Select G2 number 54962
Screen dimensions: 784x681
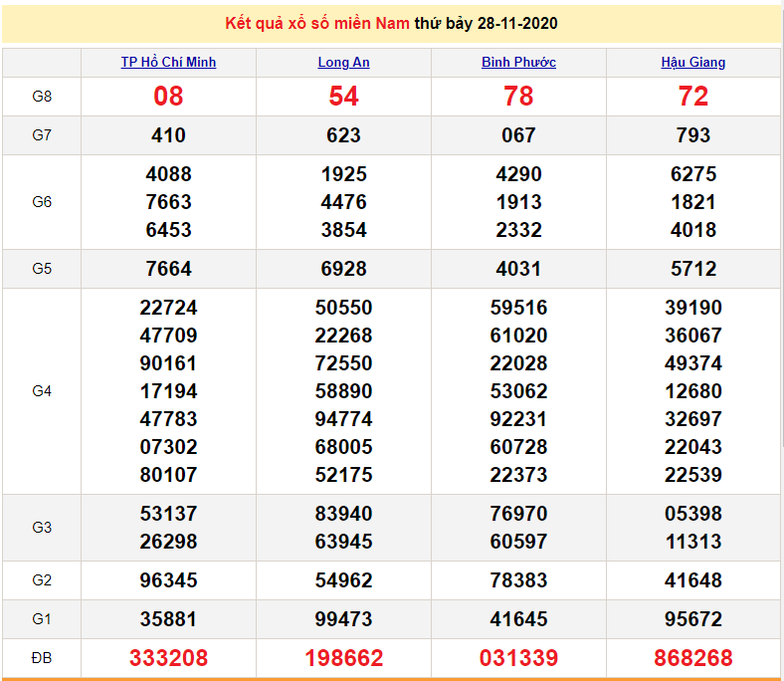point(343,580)
